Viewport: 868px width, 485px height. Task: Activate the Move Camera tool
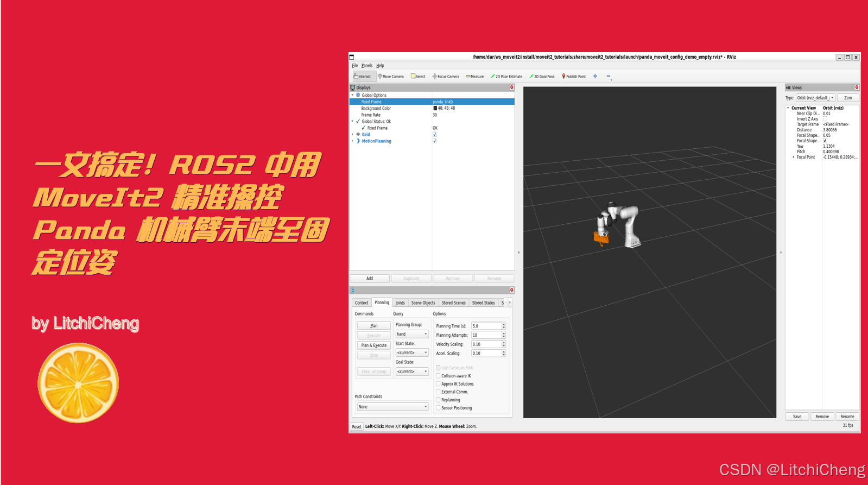391,77
